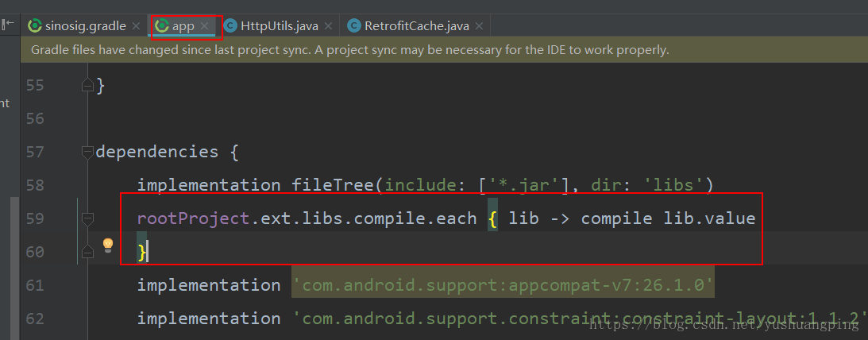The image size is (868, 340).
Task: Close the HttpUtils.java tab
Action: click(x=328, y=26)
